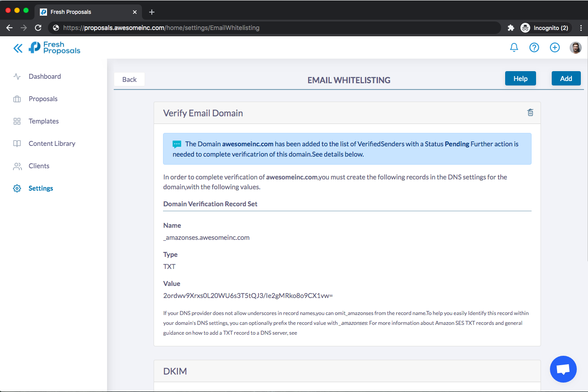Open the help question mark icon
Viewport: 588px width, 392px height.
click(x=534, y=47)
